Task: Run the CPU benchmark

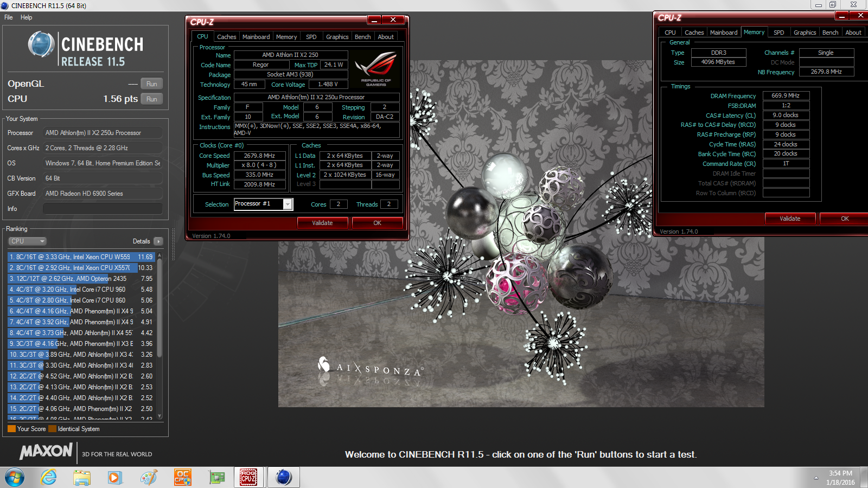Action: pos(152,99)
